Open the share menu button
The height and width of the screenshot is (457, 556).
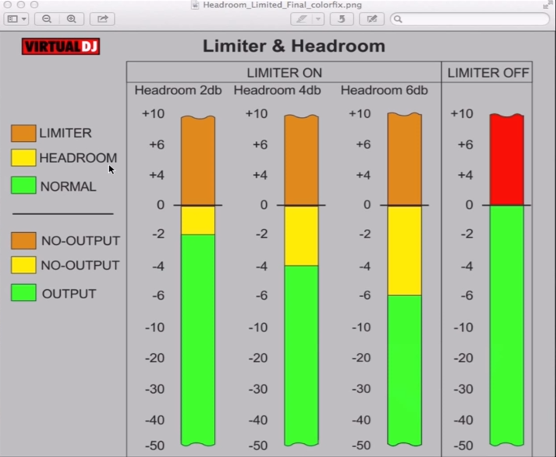(102, 19)
